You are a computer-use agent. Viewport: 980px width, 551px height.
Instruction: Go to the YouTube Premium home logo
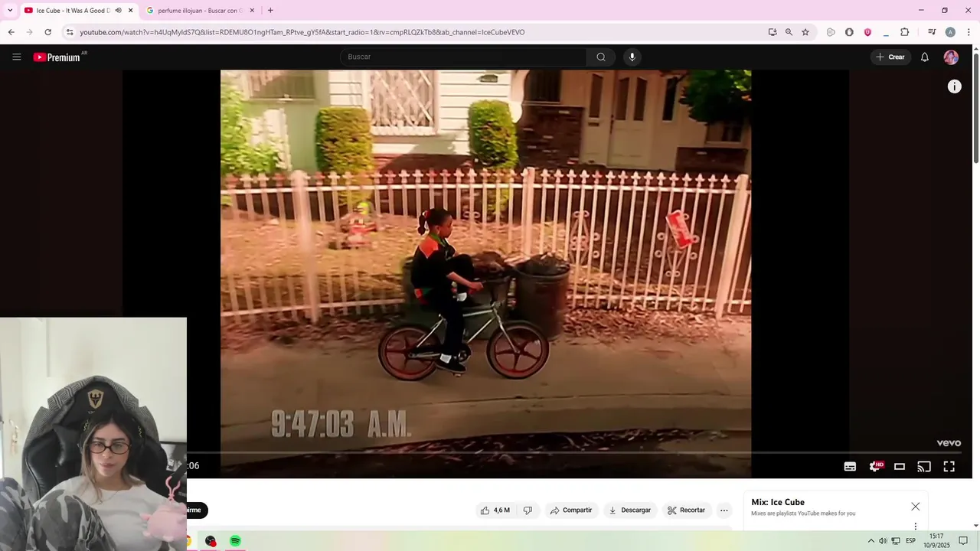coord(57,57)
